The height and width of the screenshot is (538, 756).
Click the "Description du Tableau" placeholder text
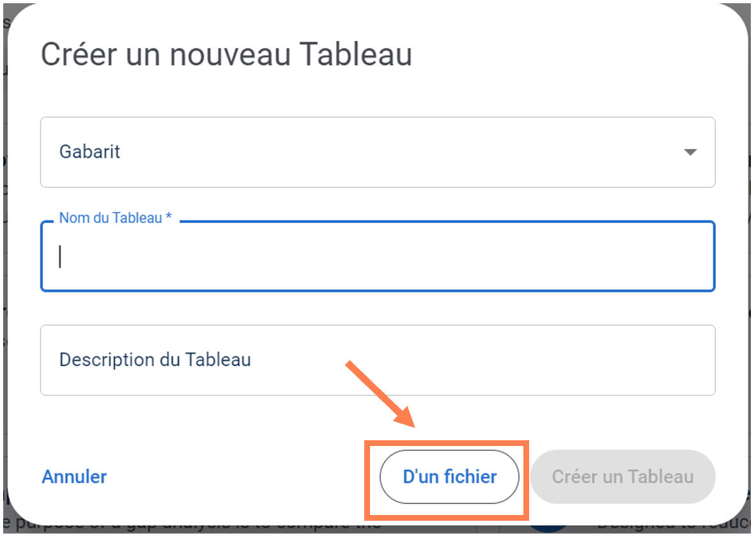pyautogui.click(x=155, y=360)
